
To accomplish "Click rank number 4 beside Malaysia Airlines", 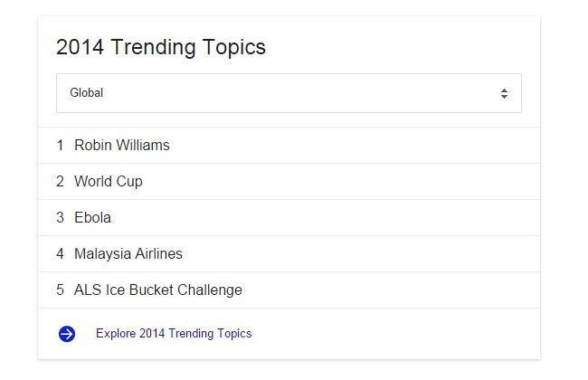I will [x=60, y=254].
